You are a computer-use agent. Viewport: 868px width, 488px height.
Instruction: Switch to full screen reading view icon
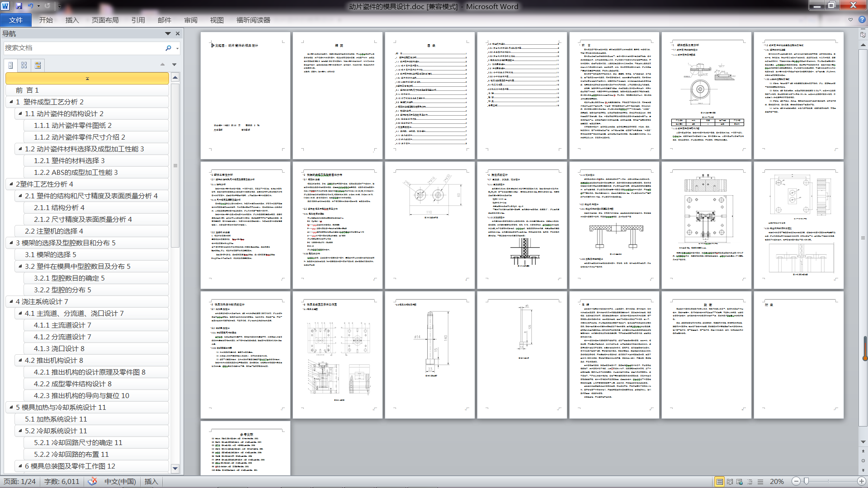(x=730, y=482)
